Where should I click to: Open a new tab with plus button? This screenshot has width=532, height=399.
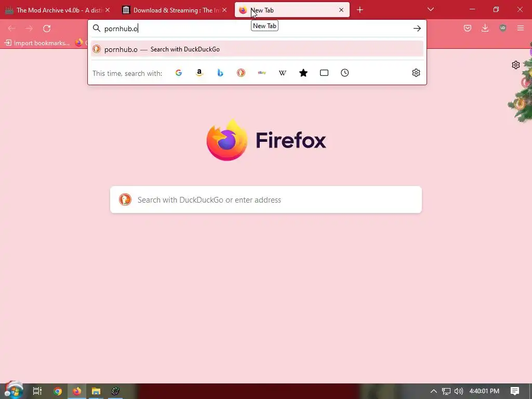[x=360, y=10]
